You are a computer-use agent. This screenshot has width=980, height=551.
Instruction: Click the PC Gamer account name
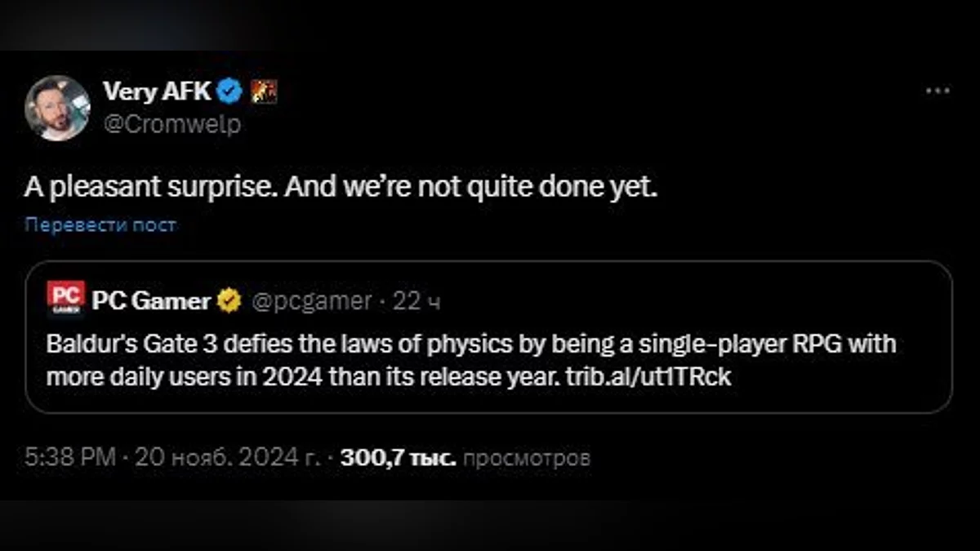[150, 301]
